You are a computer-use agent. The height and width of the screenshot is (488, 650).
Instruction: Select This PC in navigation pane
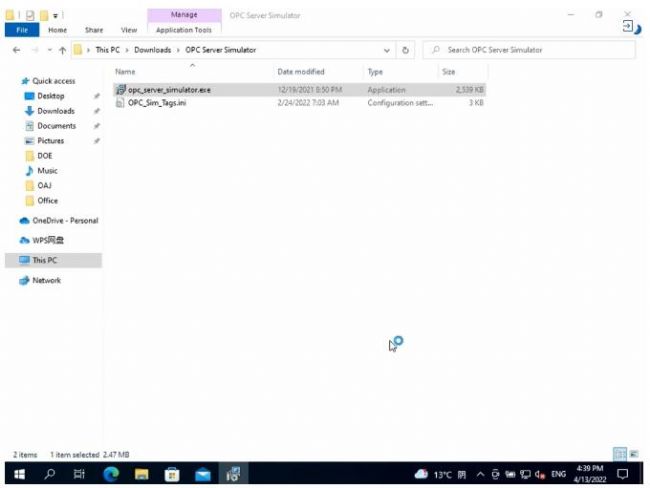53,260
